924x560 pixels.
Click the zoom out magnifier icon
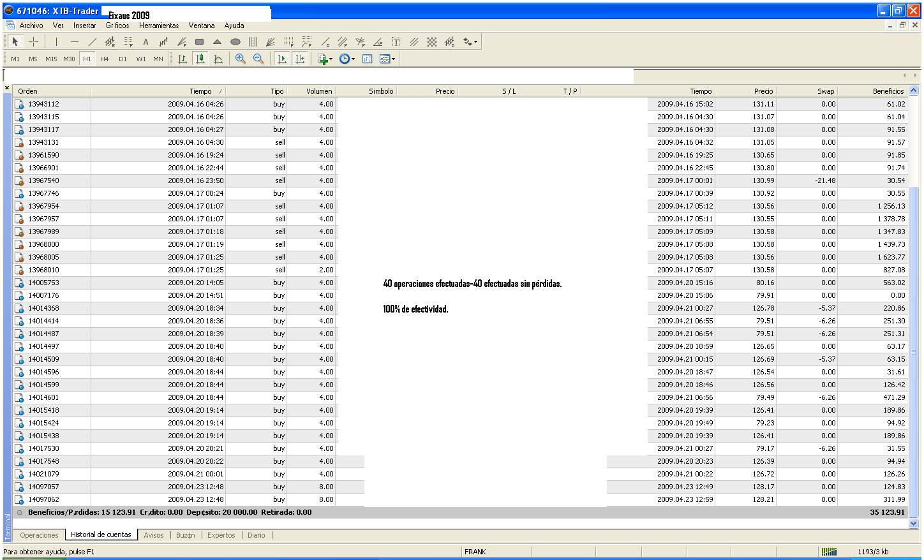[x=258, y=59]
